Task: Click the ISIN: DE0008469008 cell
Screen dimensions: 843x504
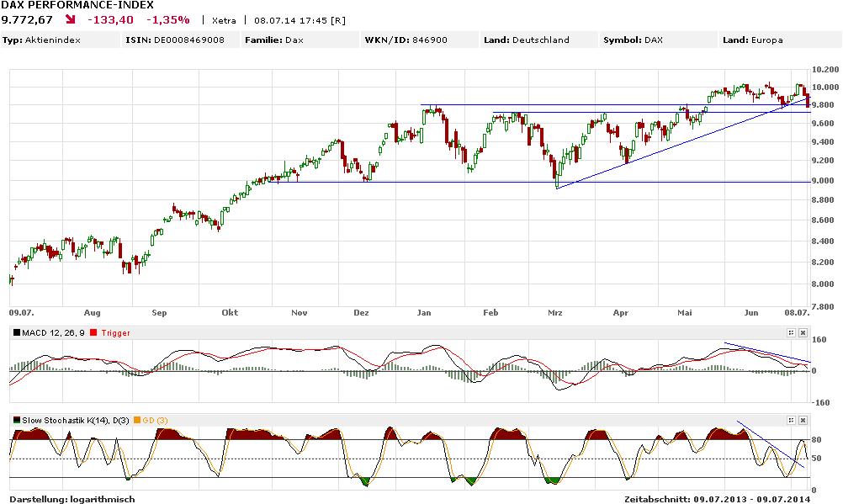Action: tap(181, 40)
